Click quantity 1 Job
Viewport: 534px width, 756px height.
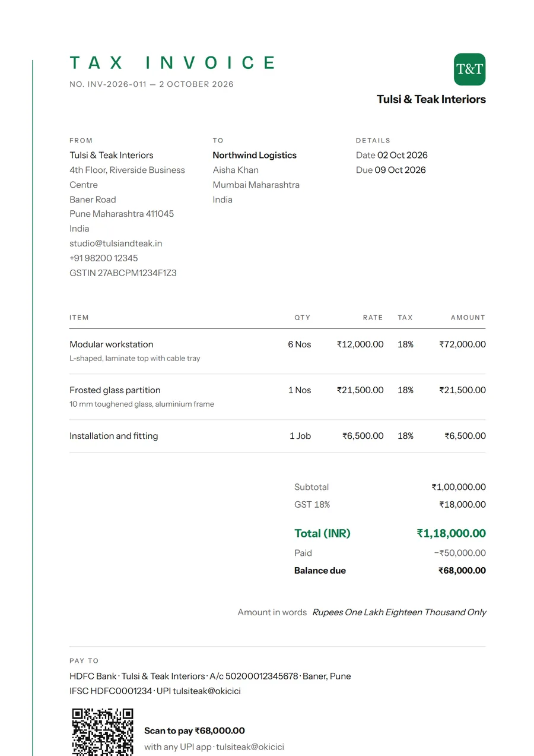point(300,436)
